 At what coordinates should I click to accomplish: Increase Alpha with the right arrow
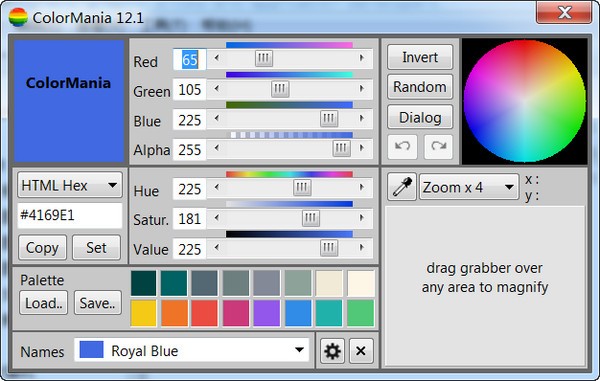coord(362,148)
